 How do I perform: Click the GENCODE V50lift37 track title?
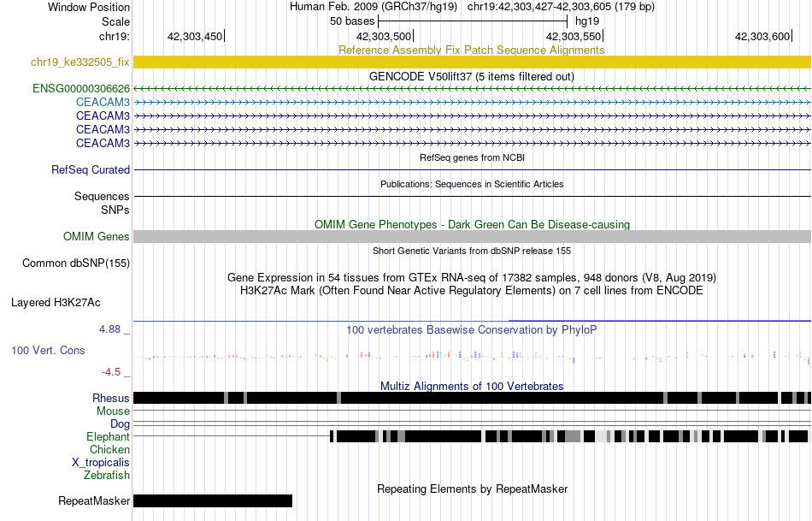(472, 77)
